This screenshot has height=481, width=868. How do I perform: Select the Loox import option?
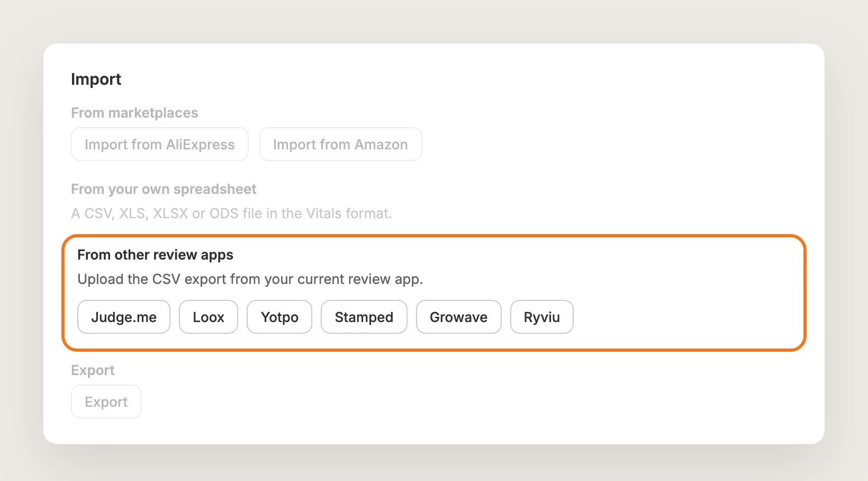tap(209, 317)
